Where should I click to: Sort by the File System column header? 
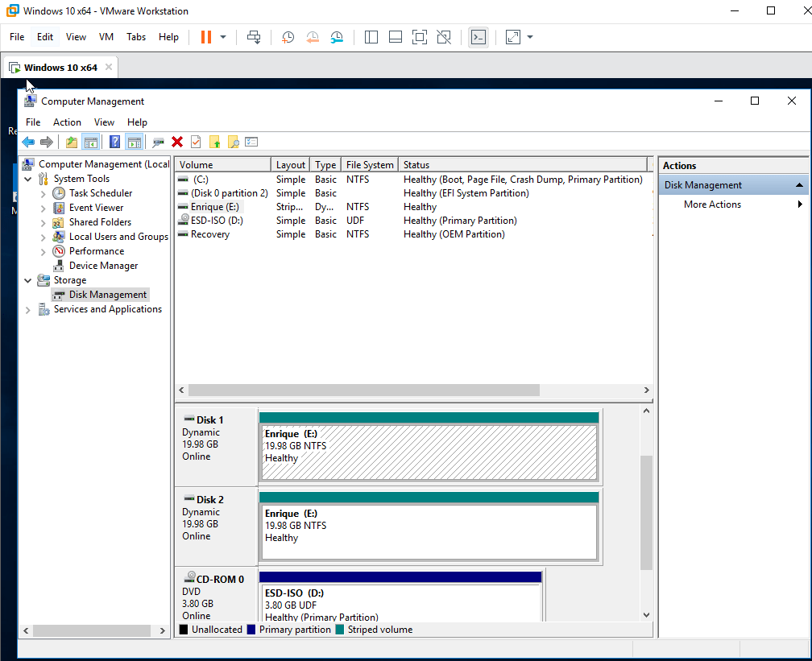pos(370,164)
